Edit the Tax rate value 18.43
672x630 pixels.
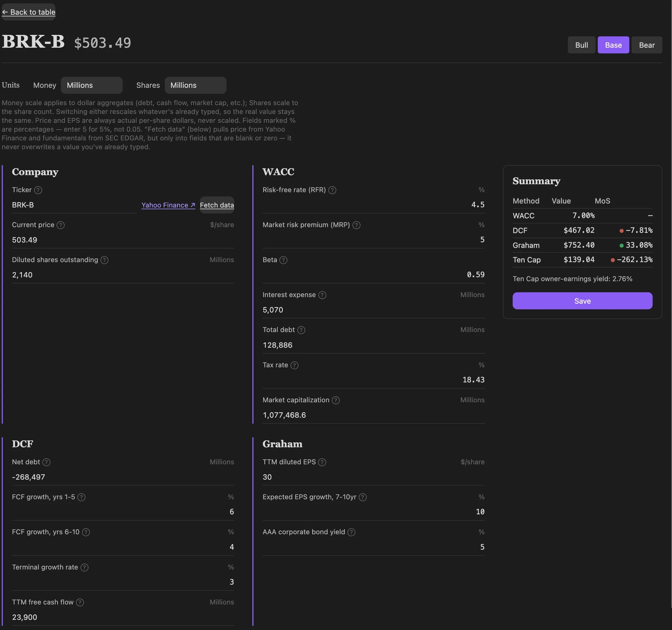(373, 380)
